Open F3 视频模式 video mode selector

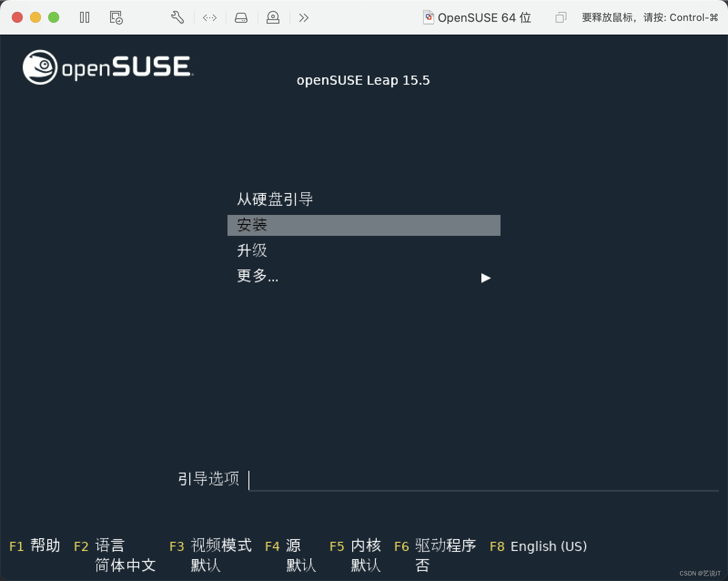pos(210,545)
